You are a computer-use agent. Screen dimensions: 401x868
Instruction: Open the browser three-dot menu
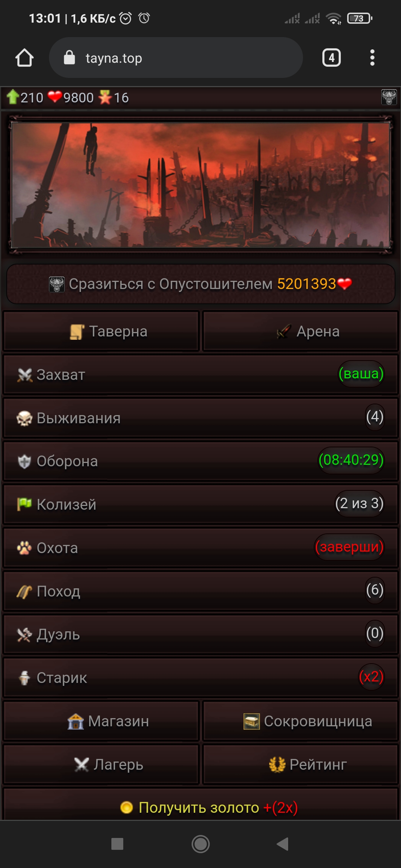(x=372, y=58)
